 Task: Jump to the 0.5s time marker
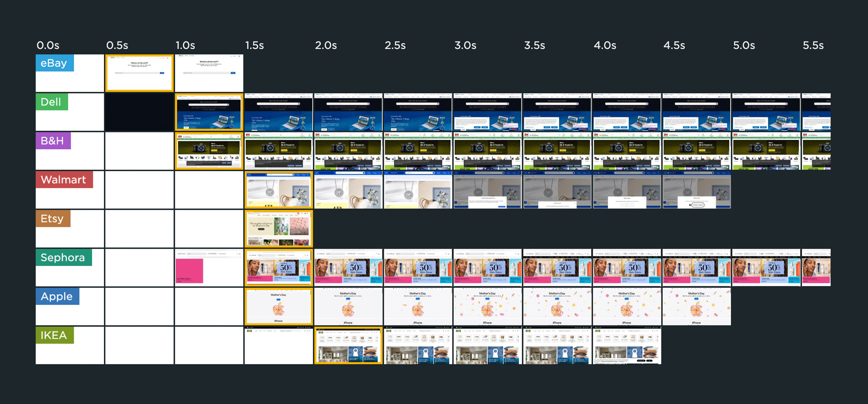117,45
